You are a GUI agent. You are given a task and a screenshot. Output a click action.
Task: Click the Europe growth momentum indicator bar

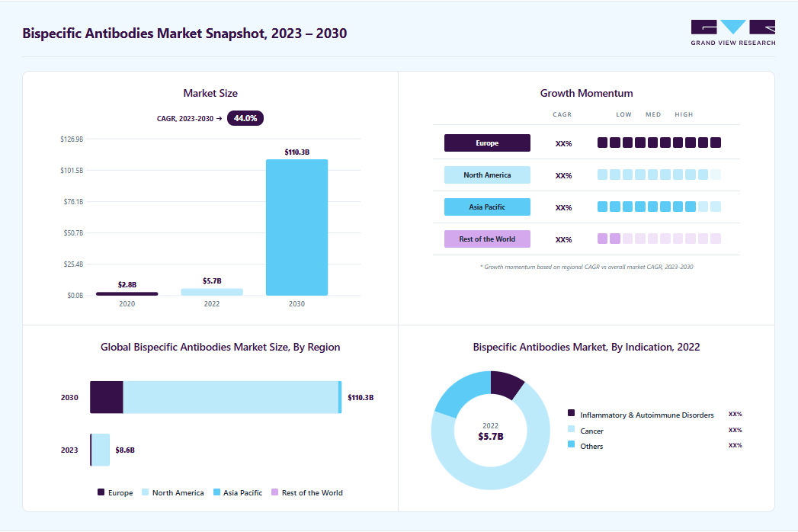click(x=659, y=143)
